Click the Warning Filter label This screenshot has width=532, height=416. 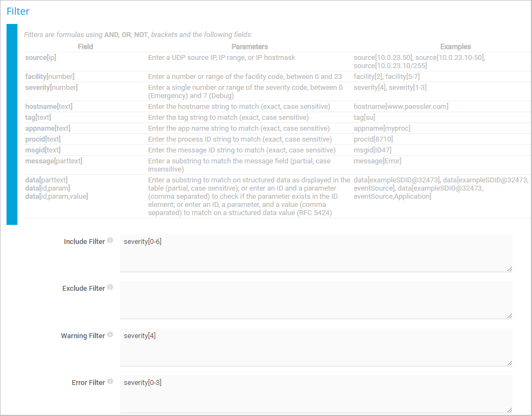83,336
